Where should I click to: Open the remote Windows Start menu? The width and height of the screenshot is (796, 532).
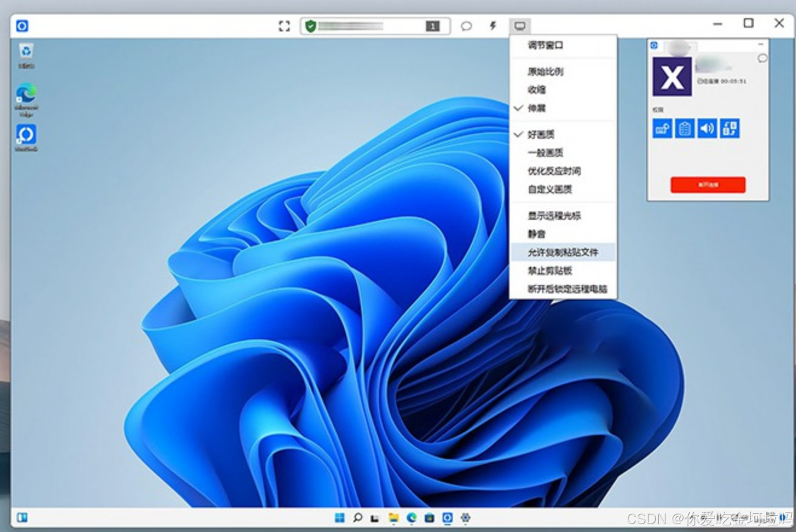[340, 518]
